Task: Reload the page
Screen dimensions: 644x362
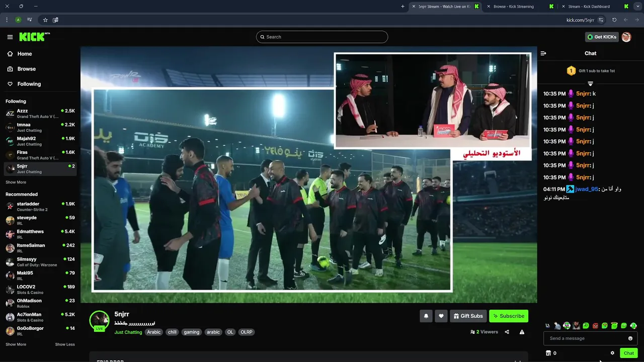Action: (x=614, y=20)
